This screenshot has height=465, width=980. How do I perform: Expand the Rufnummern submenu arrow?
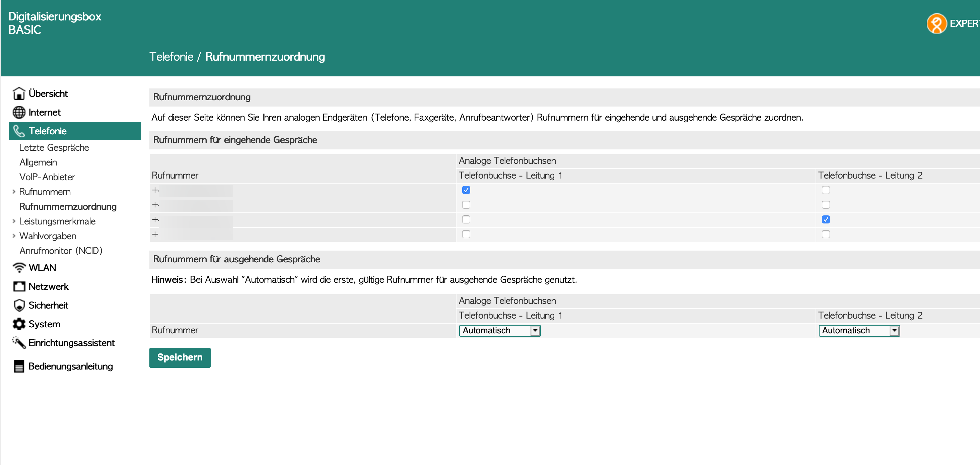point(14,192)
